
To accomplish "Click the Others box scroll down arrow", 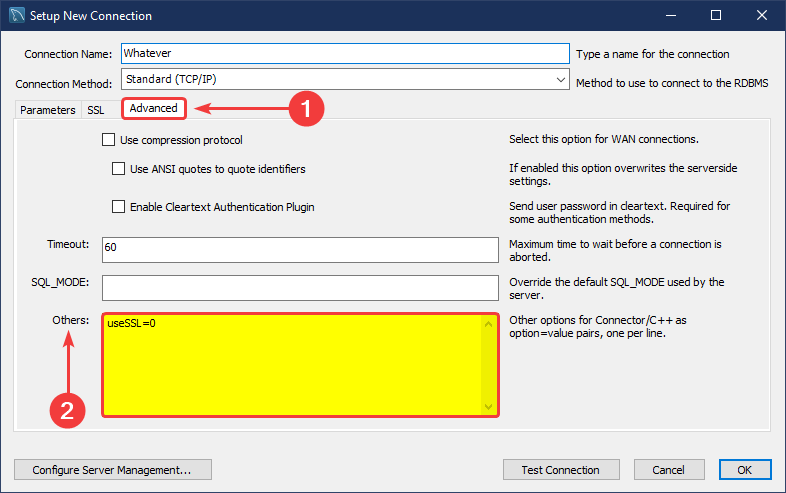I will 489,407.
